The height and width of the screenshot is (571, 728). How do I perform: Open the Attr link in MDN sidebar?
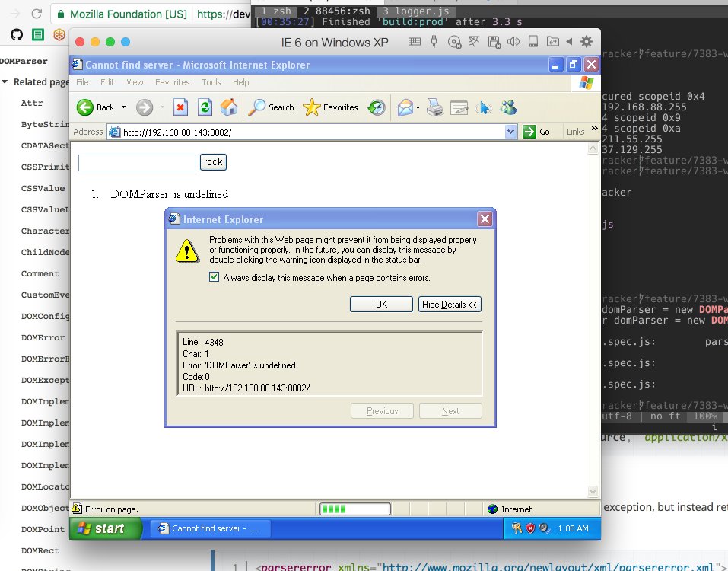(x=32, y=103)
